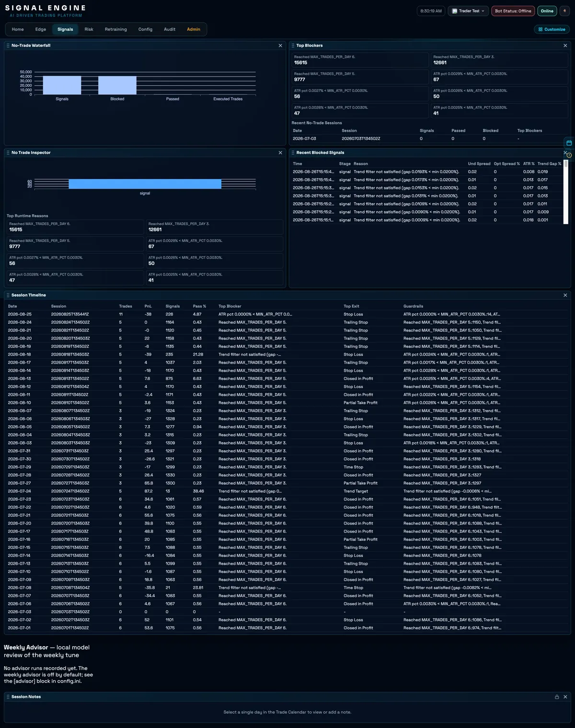Close the No-Trade Waterfall panel
Image resolution: width=575 pixels, height=728 pixels.
click(280, 45)
